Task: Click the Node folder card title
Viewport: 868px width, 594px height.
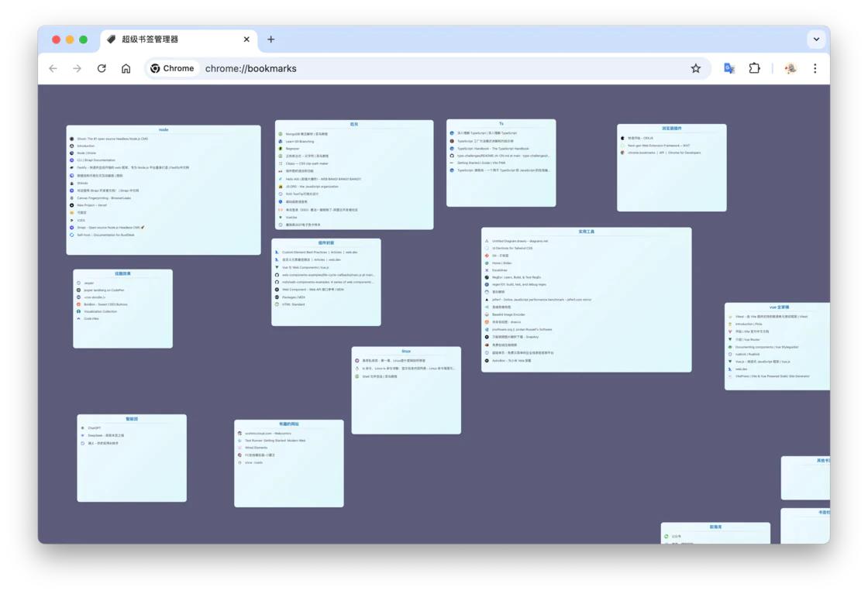Action: (164, 130)
